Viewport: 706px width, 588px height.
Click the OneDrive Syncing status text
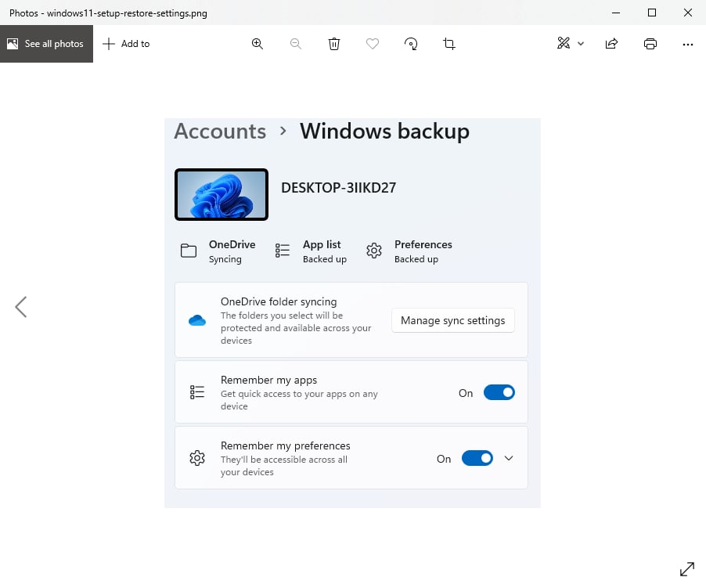click(232, 251)
